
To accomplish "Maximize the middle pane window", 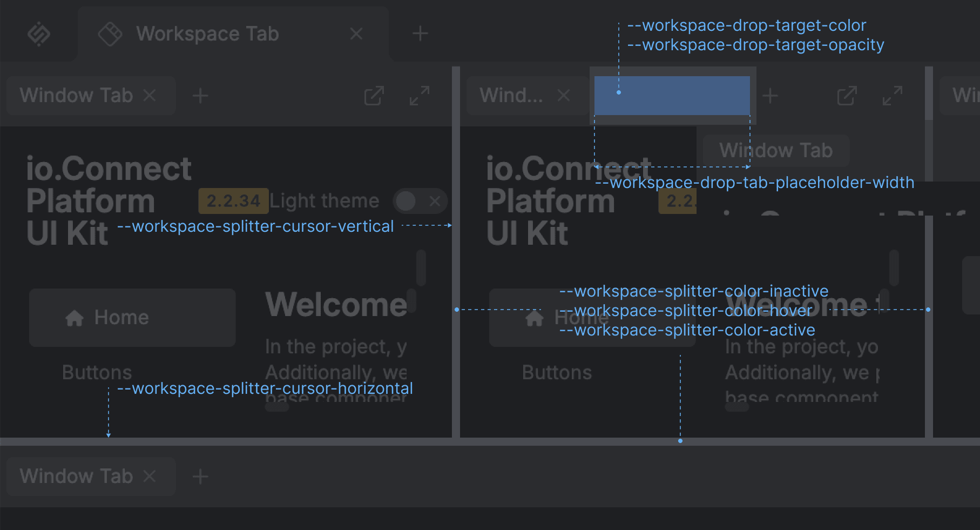I will (893, 96).
